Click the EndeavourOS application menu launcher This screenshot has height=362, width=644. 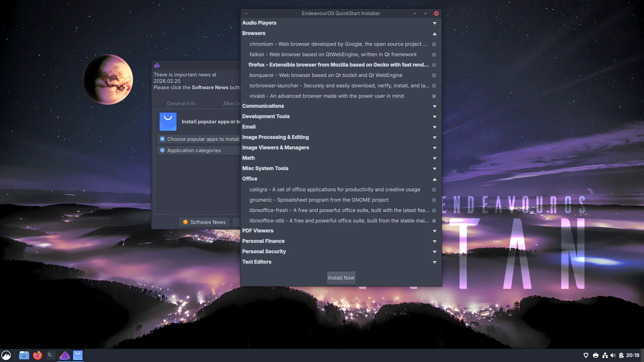coord(6,355)
